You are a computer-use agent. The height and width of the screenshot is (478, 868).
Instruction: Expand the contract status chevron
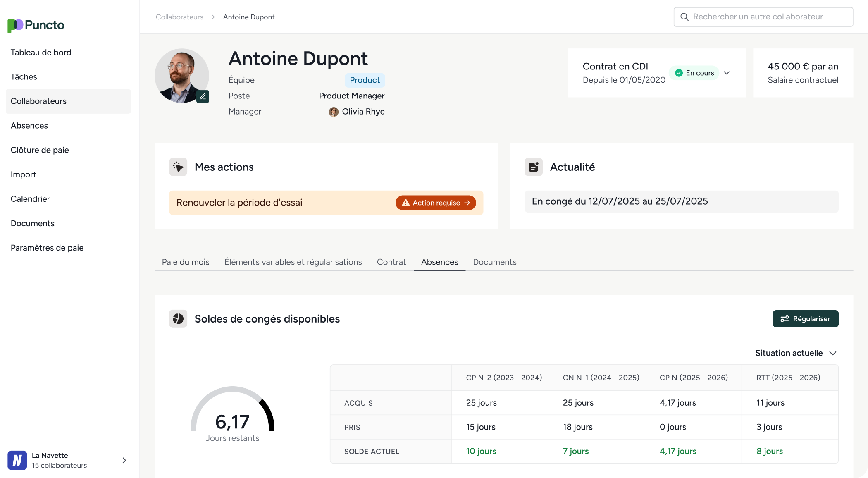(727, 73)
